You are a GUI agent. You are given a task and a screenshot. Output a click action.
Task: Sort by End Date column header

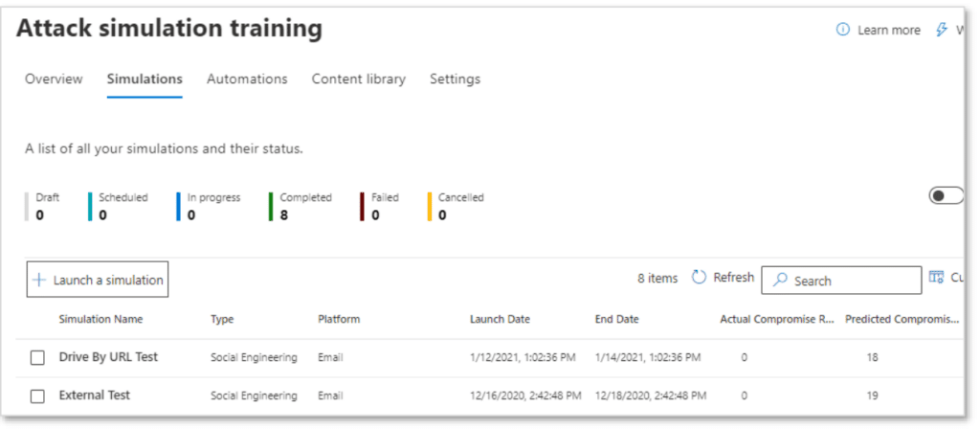point(617,319)
